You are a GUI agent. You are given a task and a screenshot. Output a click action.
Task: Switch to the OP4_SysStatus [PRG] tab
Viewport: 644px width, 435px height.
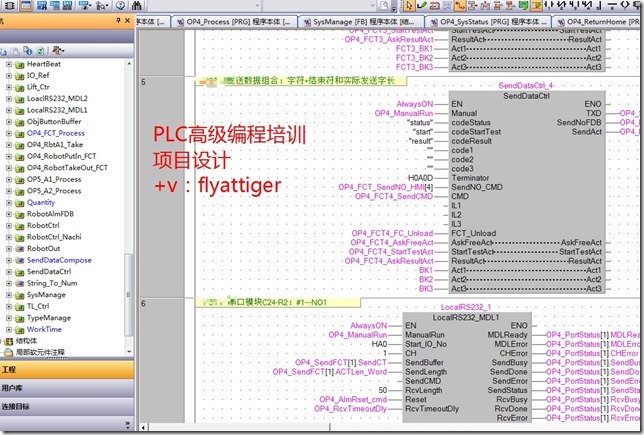click(x=488, y=22)
